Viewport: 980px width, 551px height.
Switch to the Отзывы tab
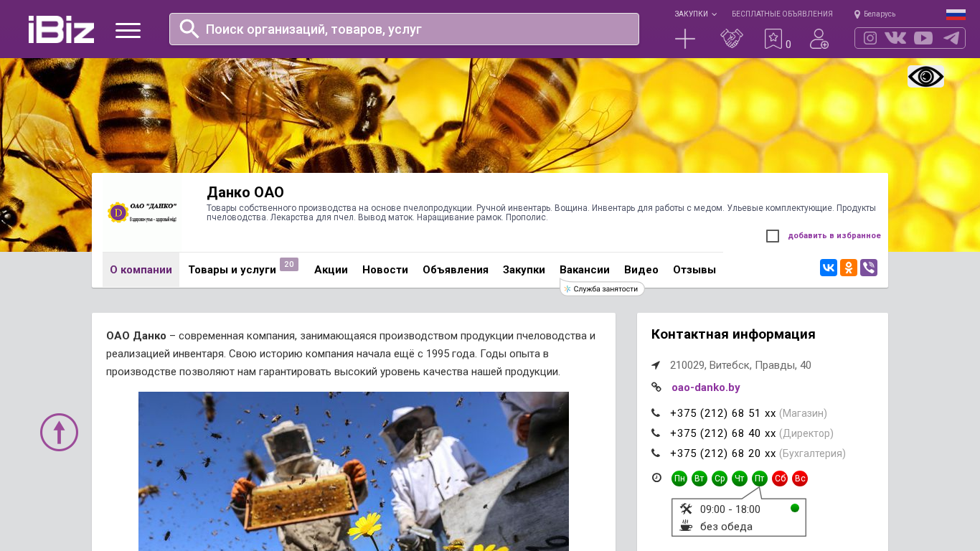[694, 270]
